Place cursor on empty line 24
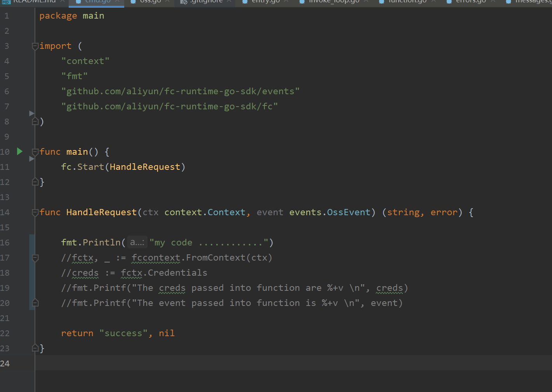The width and height of the screenshot is (552, 392). pos(293,363)
